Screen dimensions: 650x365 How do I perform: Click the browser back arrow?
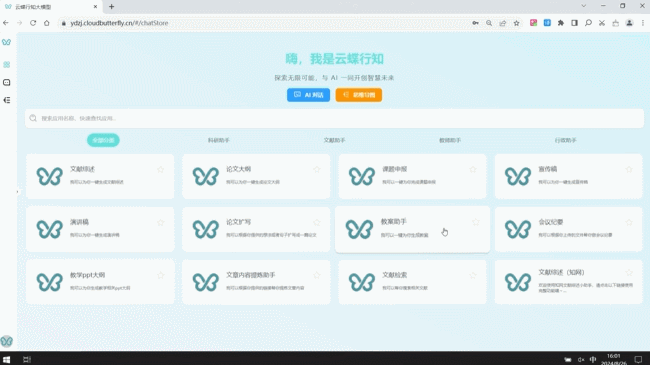6,23
